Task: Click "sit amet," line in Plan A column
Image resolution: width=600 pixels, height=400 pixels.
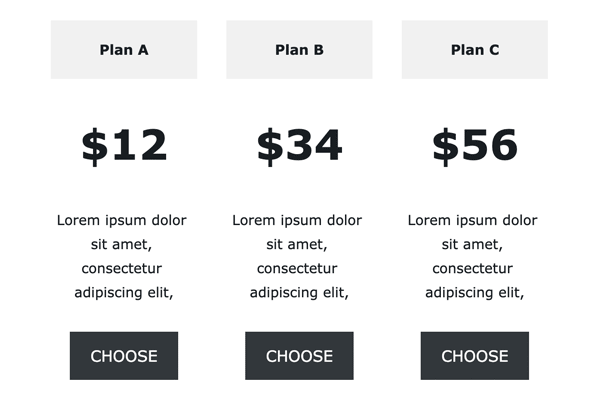Action: point(121,245)
